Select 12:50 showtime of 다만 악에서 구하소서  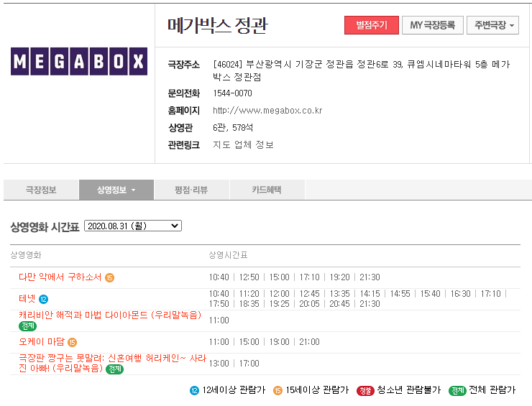[249, 277]
